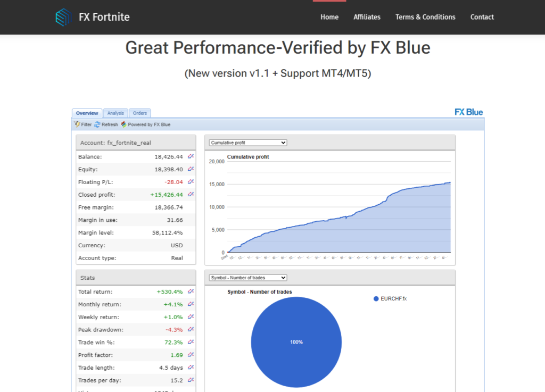
Task: Open chart icon next to Closed profit
Action: tap(191, 195)
